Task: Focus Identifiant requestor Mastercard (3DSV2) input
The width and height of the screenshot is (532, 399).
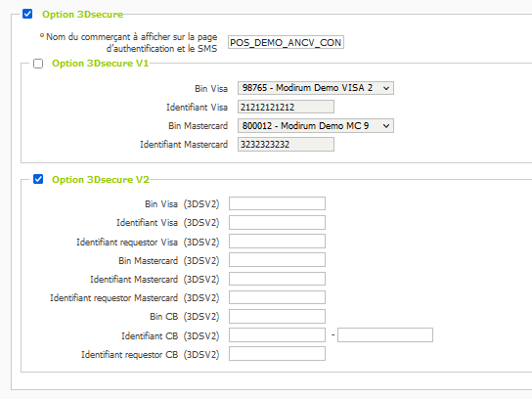Action: 277,297
